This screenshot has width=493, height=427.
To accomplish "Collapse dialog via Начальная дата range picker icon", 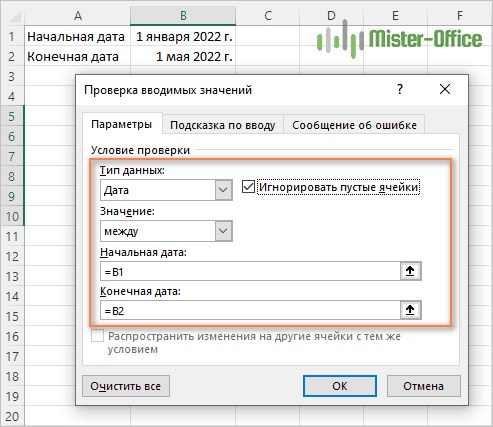I will [x=410, y=271].
